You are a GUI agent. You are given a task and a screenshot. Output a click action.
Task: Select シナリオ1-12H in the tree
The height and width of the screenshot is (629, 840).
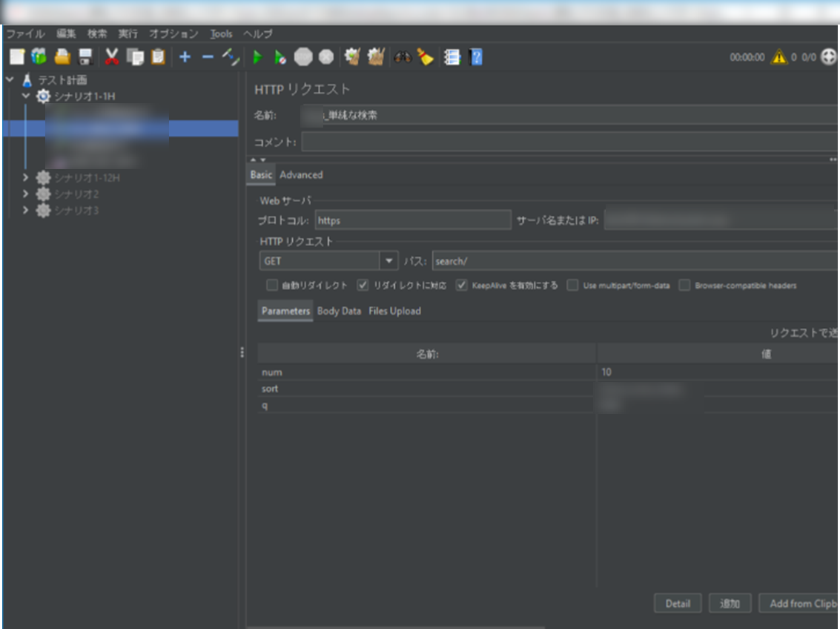click(x=87, y=178)
